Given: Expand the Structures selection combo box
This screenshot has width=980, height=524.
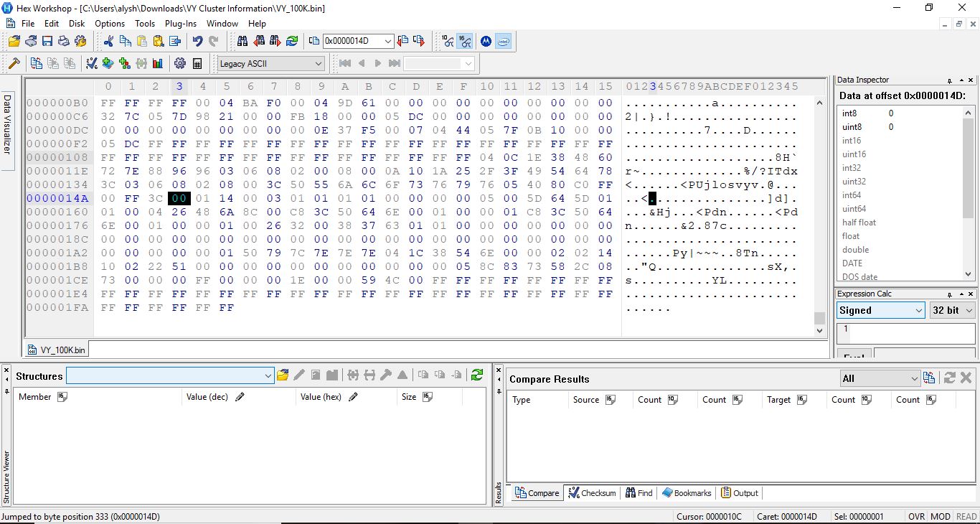Looking at the screenshot, I should tap(268, 375).
